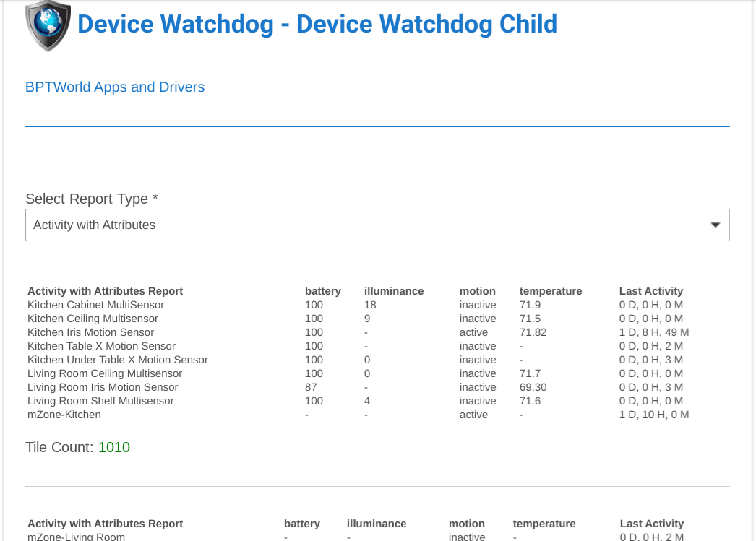Select the mZone-Kitchen device row
Image resolution: width=756 pixels, height=541 pixels.
point(64,415)
